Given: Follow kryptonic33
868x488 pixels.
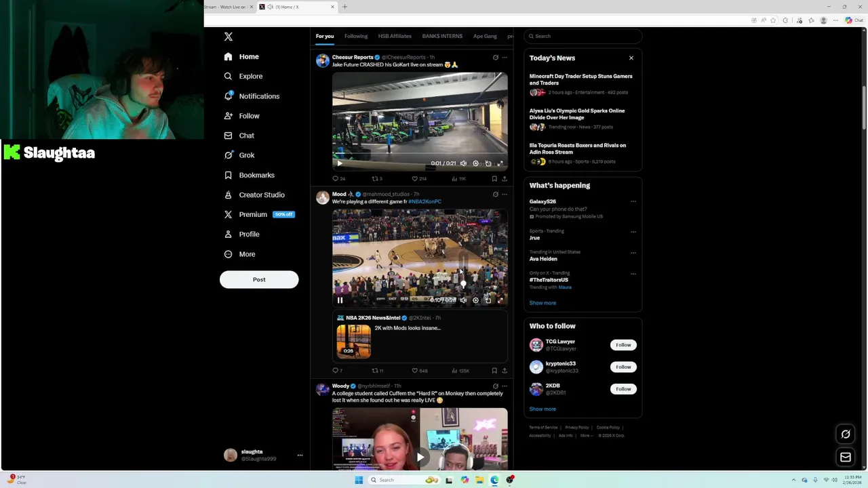Looking at the screenshot, I should tap(623, 367).
